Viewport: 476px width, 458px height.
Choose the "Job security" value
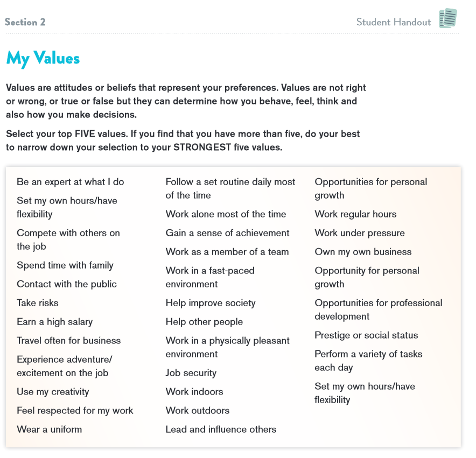tap(191, 373)
